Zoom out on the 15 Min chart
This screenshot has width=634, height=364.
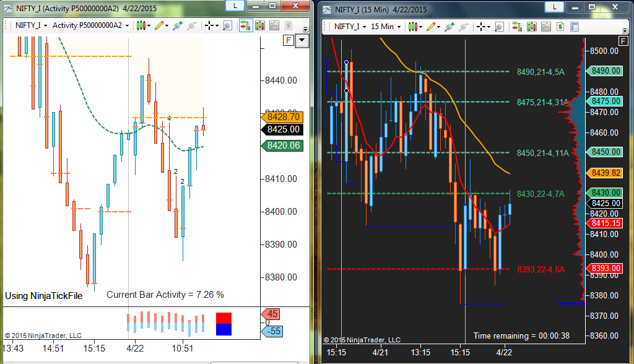point(464,27)
